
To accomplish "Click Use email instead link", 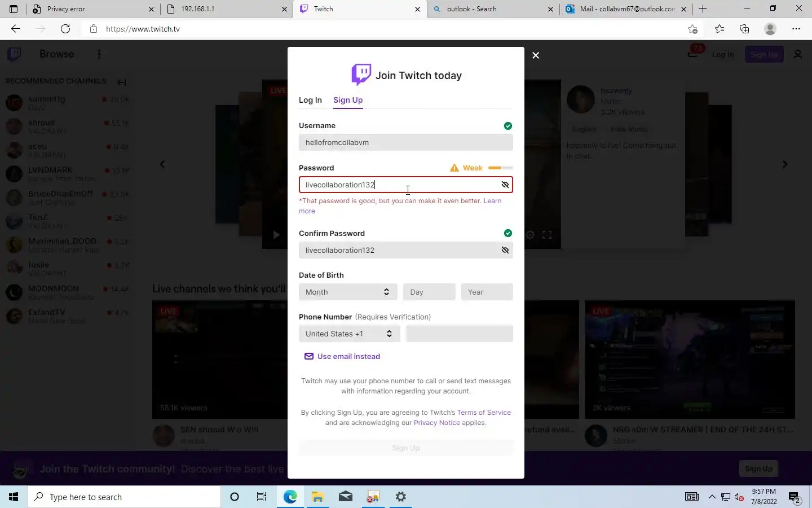I will pos(342,356).
